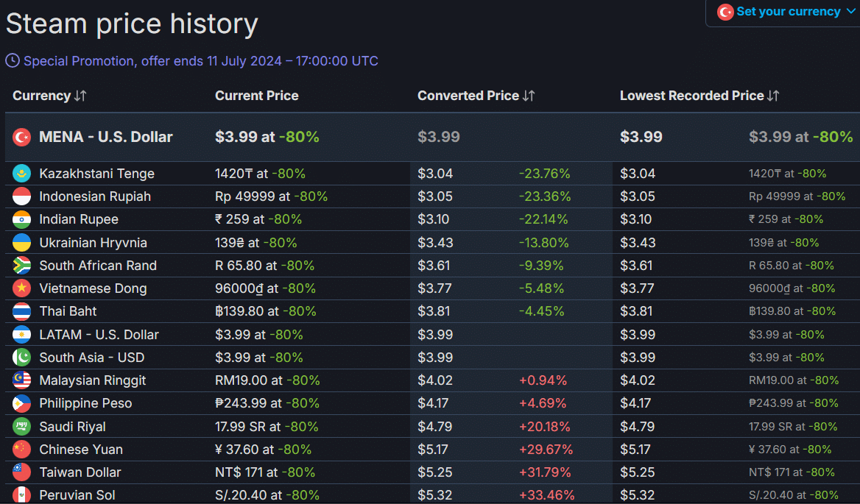Select the Ukrainian Hryvnia row label
Screen dimensions: 860x504
tap(94, 243)
